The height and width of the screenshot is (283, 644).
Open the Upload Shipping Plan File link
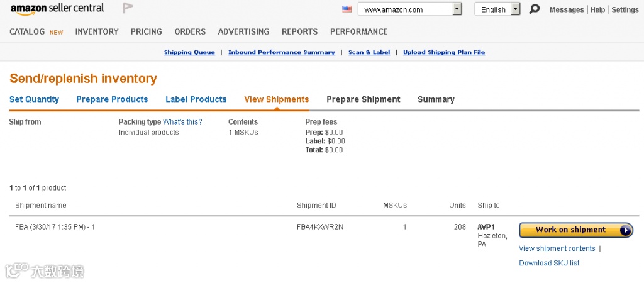click(444, 52)
